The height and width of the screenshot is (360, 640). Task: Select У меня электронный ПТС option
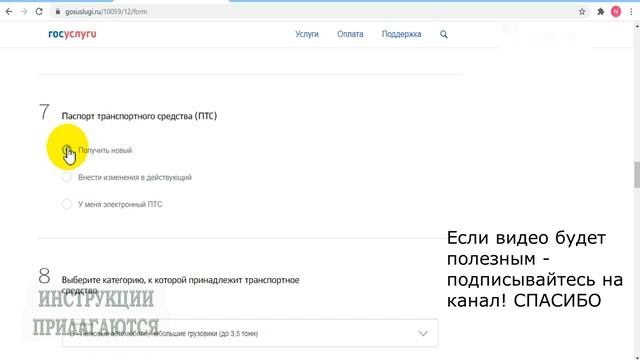coord(67,204)
